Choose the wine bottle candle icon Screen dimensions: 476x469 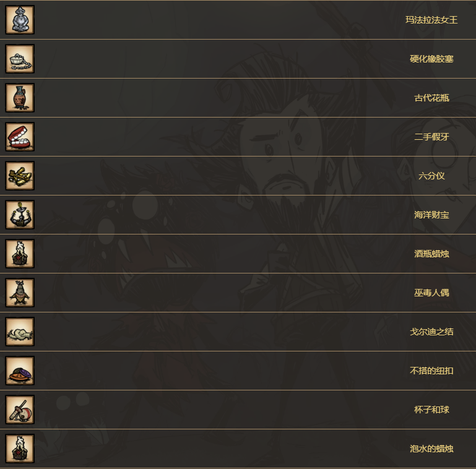coord(20,254)
